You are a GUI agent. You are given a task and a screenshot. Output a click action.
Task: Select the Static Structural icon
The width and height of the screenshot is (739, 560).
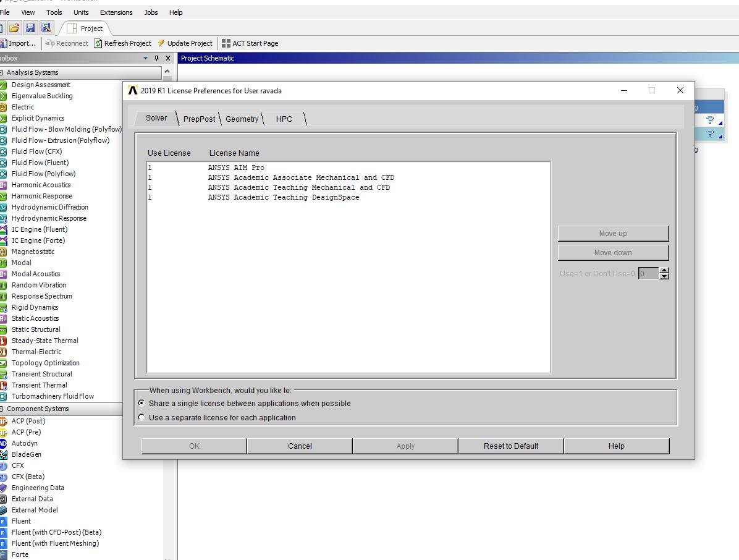tap(3, 329)
